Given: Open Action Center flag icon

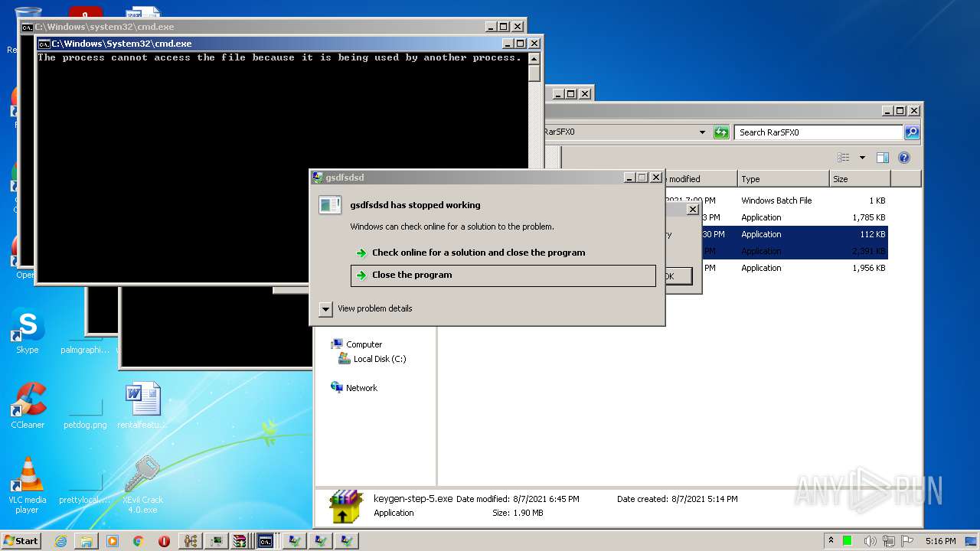Looking at the screenshot, I should pyautogui.click(x=907, y=541).
